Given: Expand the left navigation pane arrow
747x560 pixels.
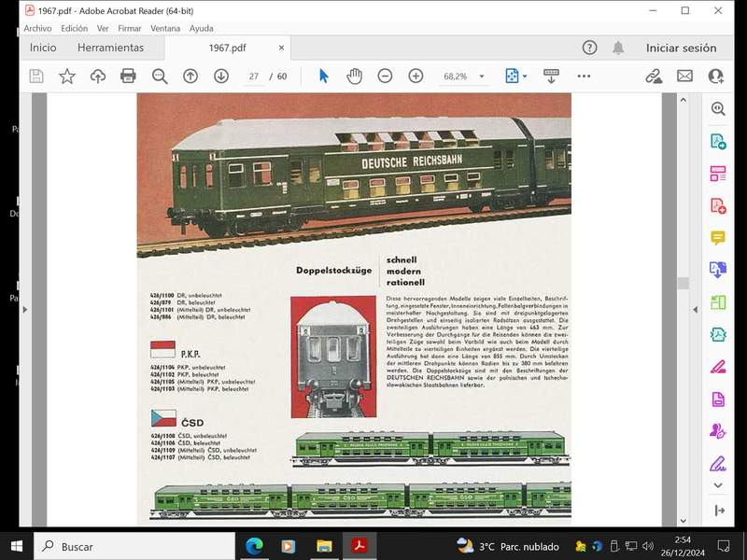Looking at the screenshot, I should [x=25, y=310].
